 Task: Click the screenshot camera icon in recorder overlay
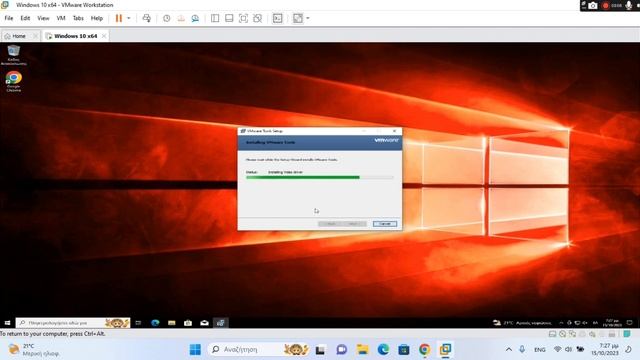pyautogui.click(x=593, y=6)
